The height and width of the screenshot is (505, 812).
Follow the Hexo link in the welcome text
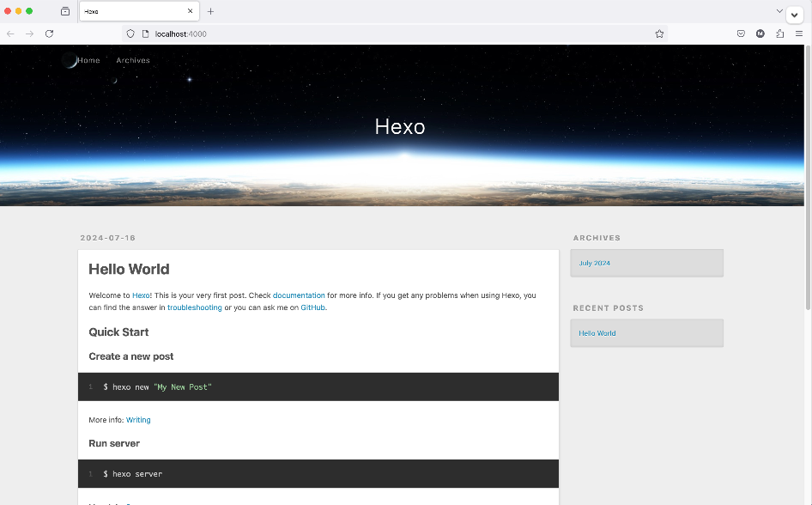(x=141, y=295)
